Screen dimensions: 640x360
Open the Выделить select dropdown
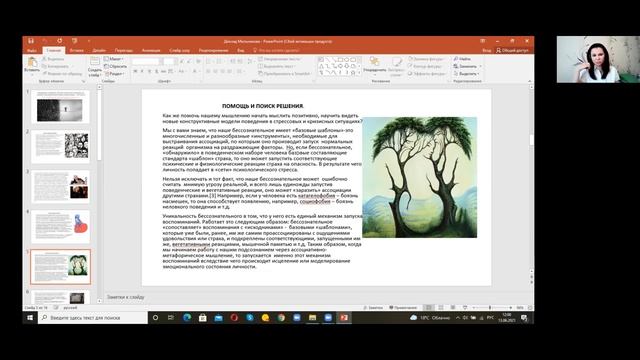467,73
